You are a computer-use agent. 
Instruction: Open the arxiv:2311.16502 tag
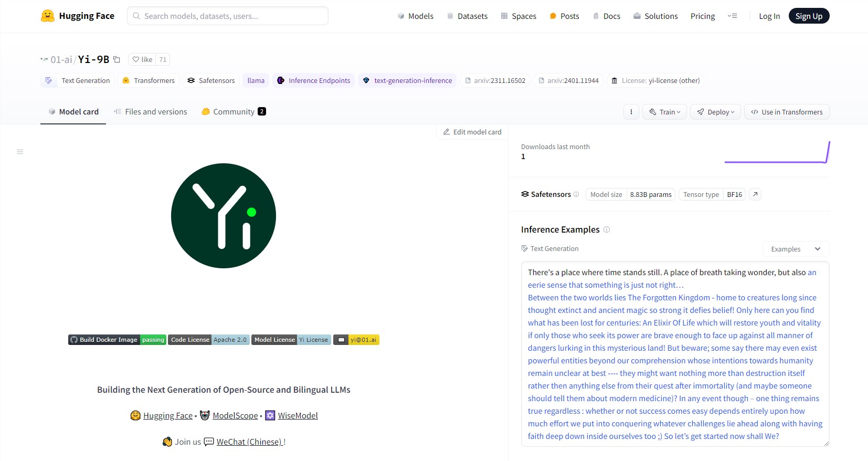pyautogui.click(x=495, y=80)
